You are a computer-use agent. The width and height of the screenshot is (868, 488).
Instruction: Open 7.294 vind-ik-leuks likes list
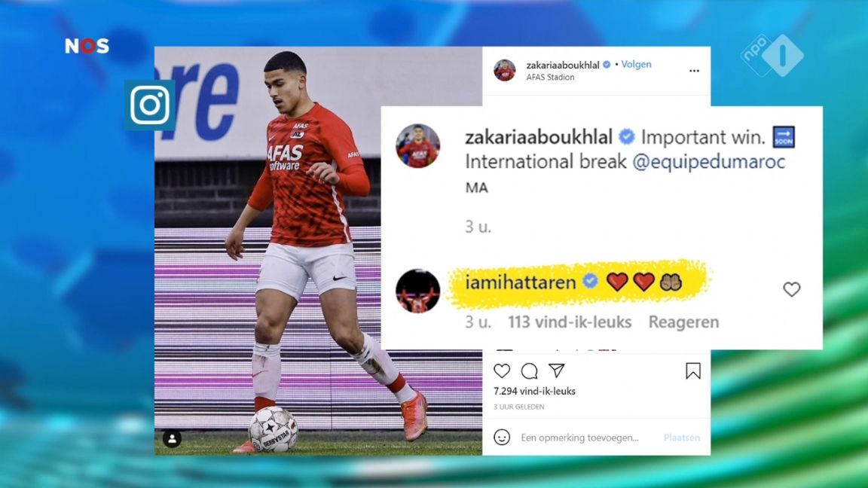pyautogui.click(x=534, y=391)
